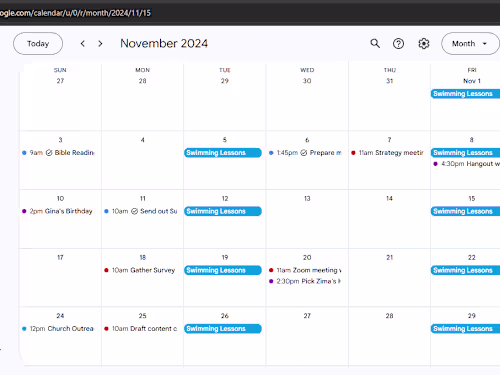Open the 11am Zoom meeting event
The width and height of the screenshot is (500, 375).
(305, 270)
